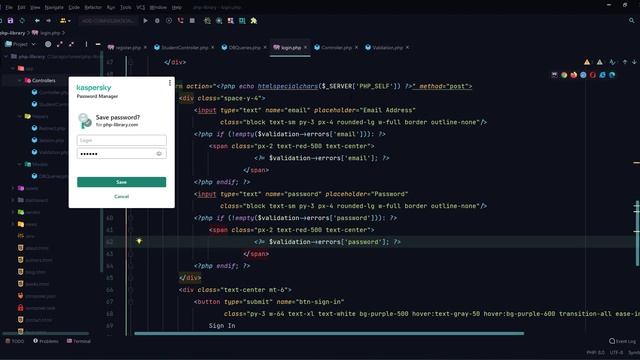
Task: Click the green Save button
Action: point(122,182)
